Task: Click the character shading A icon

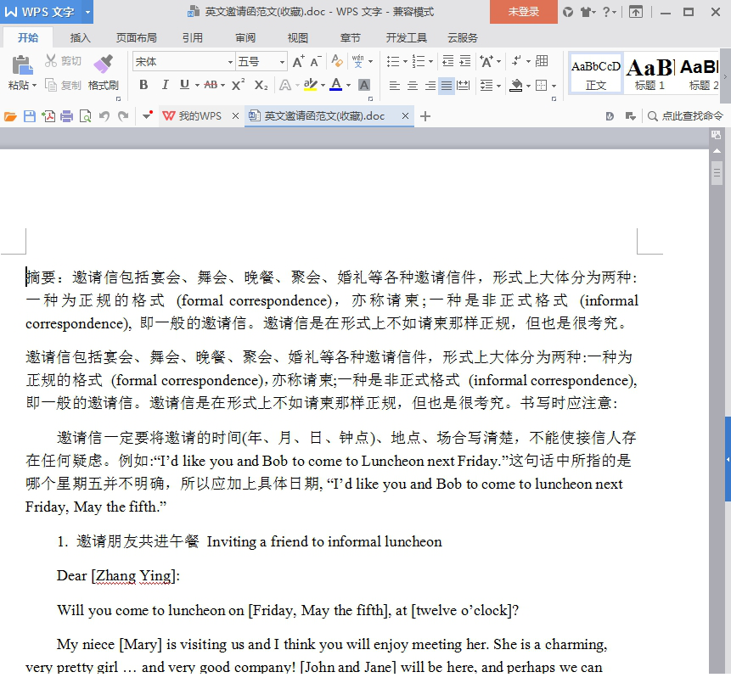Action: coord(364,85)
